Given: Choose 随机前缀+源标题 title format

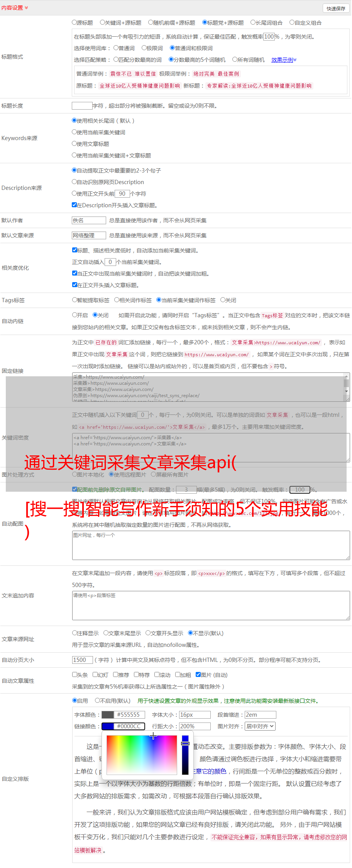Looking at the screenshot, I should (x=151, y=22).
